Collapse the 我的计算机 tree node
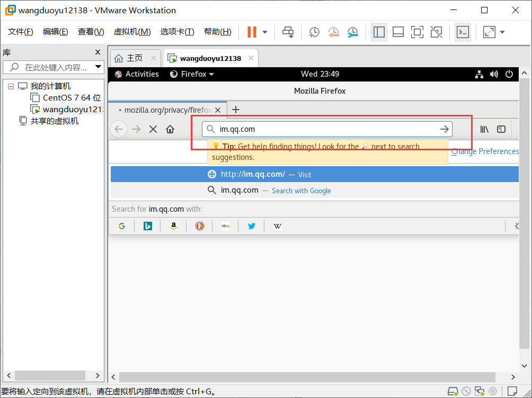Viewport: 532px width, 398px height. click(x=12, y=86)
